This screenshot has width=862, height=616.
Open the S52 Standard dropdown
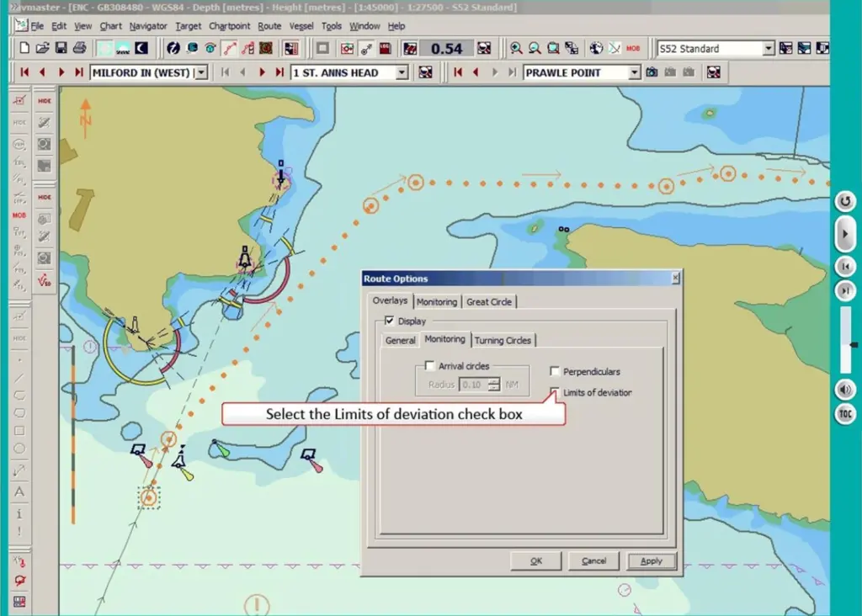769,48
